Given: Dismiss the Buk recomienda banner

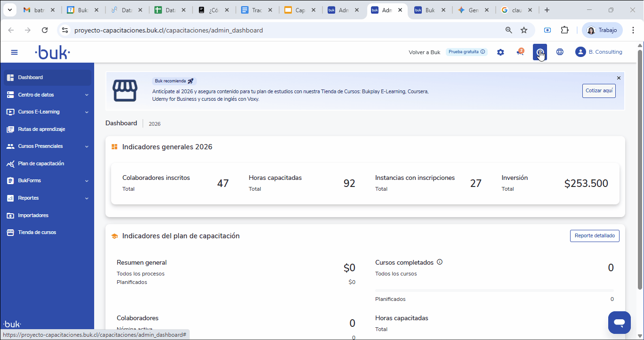Looking at the screenshot, I should [x=619, y=78].
